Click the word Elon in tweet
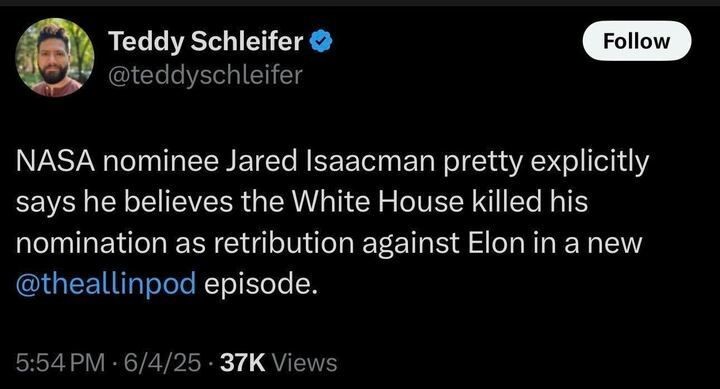This screenshot has height=389, width=720. pyautogui.click(x=496, y=242)
